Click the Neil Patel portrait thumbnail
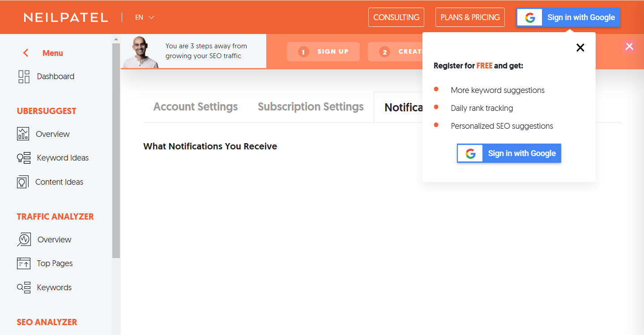644x335 pixels. (141, 52)
